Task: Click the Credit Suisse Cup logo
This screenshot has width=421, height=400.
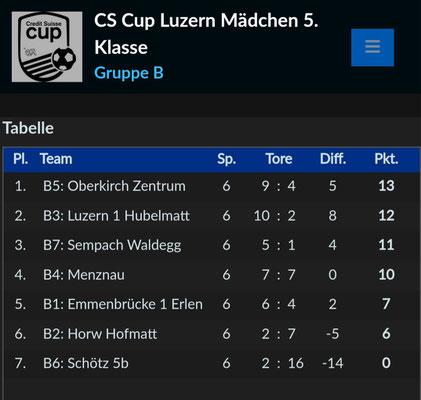Action: pos(47,47)
